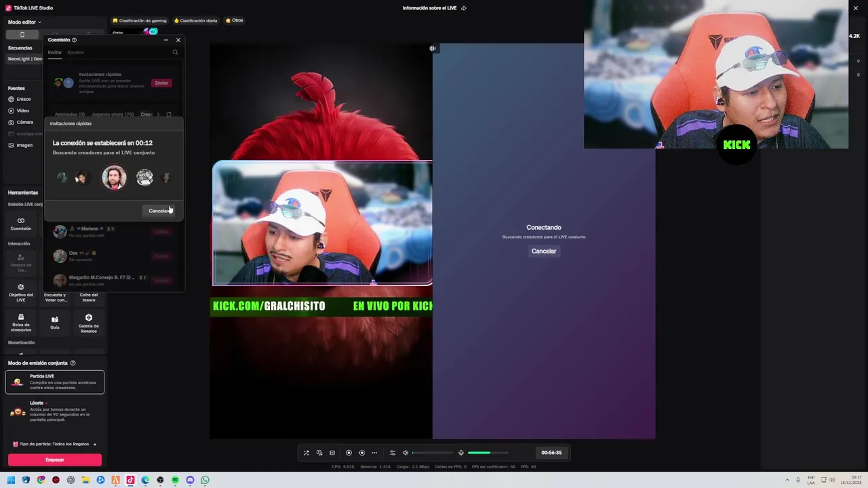Add an Imagen source
868x488 pixels.
[x=20, y=145]
